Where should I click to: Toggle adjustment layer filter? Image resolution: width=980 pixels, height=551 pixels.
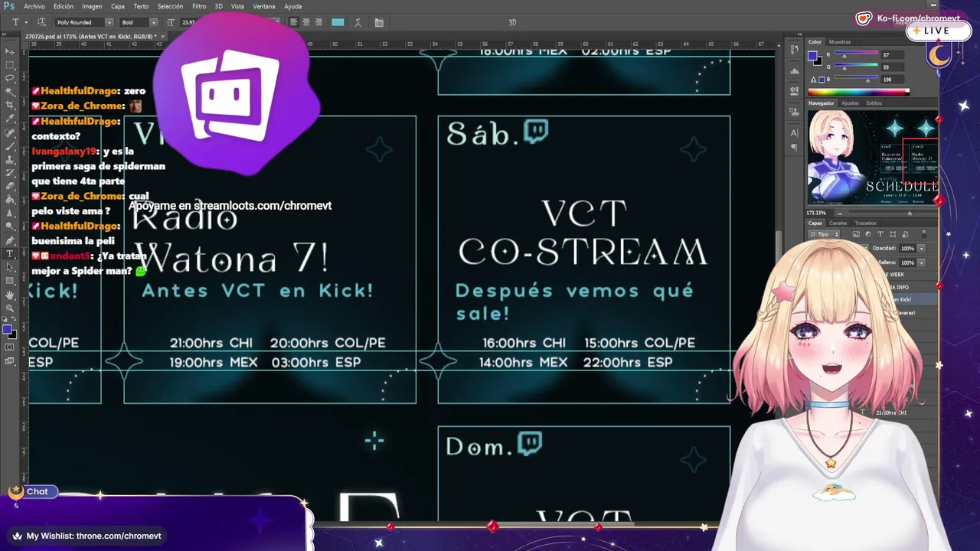(x=868, y=234)
